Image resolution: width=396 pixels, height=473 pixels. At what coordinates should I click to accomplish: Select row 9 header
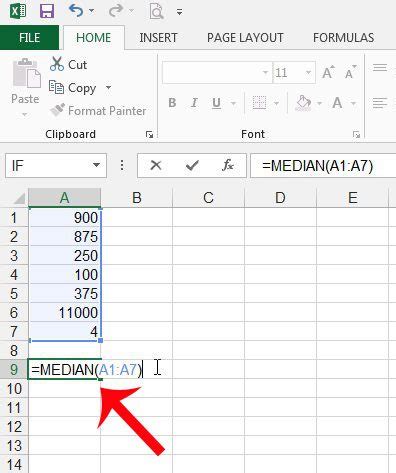coord(14,369)
